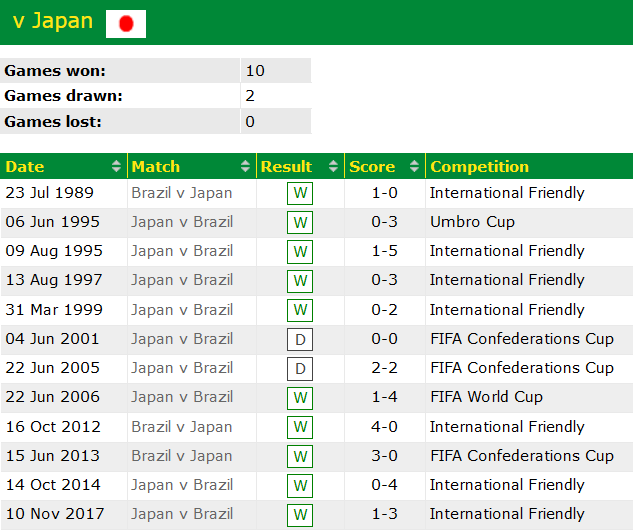Open the Brazil v Japan 16 Oct 2012 match
Screen dimensions: 633x531
pyautogui.click(x=182, y=427)
